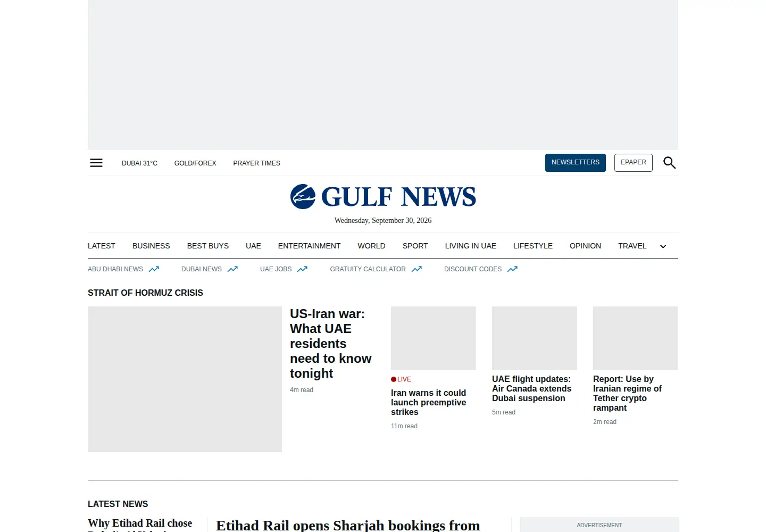The image size is (766, 532).
Task: Click thumbnail above UAE flight updates
Action: coord(535,338)
